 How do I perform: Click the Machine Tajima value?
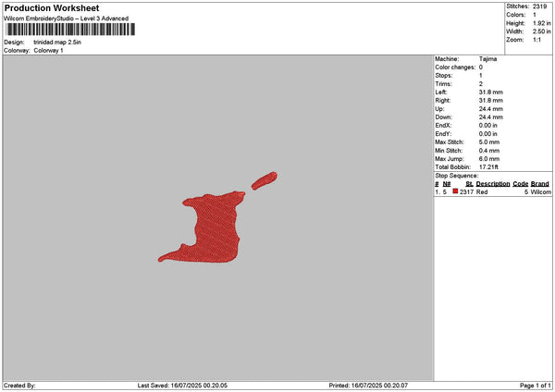click(x=487, y=59)
